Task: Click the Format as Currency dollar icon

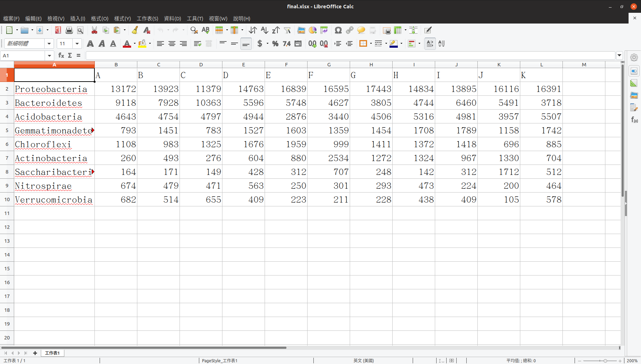Action: (x=260, y=44)
